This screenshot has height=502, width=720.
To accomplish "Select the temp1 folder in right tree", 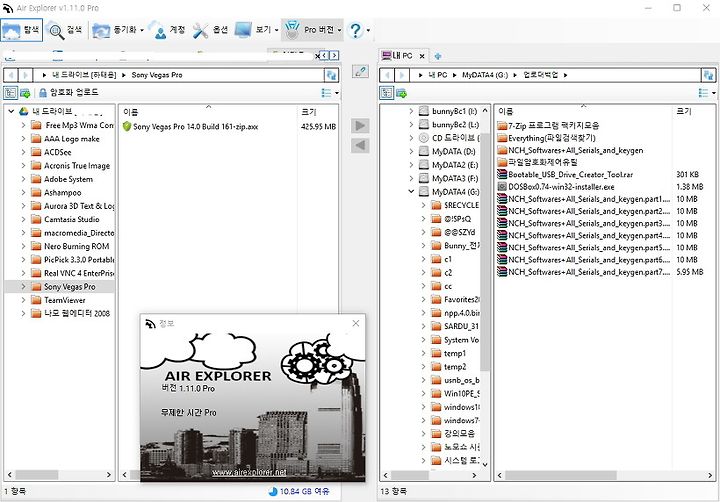I will [449, 354].
